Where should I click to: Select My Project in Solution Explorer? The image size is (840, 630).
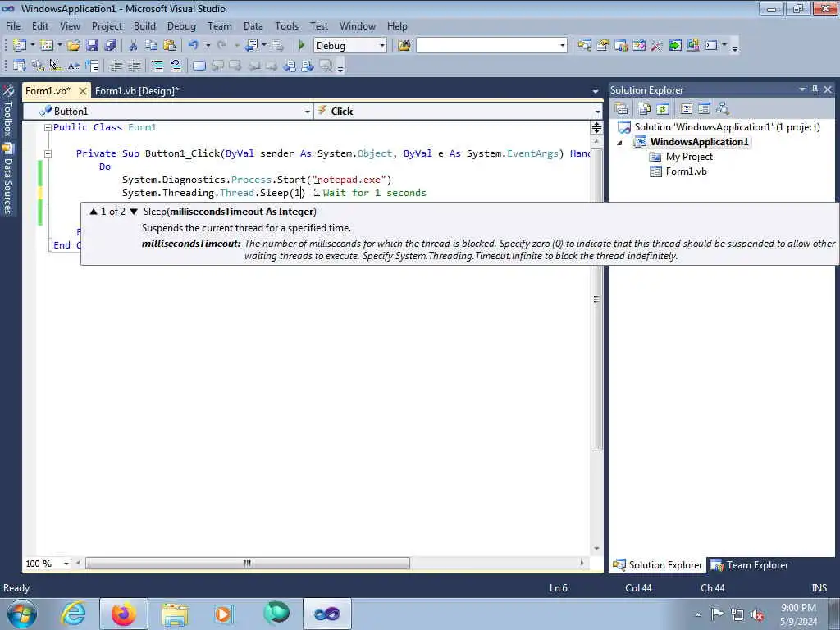[689, 157]
